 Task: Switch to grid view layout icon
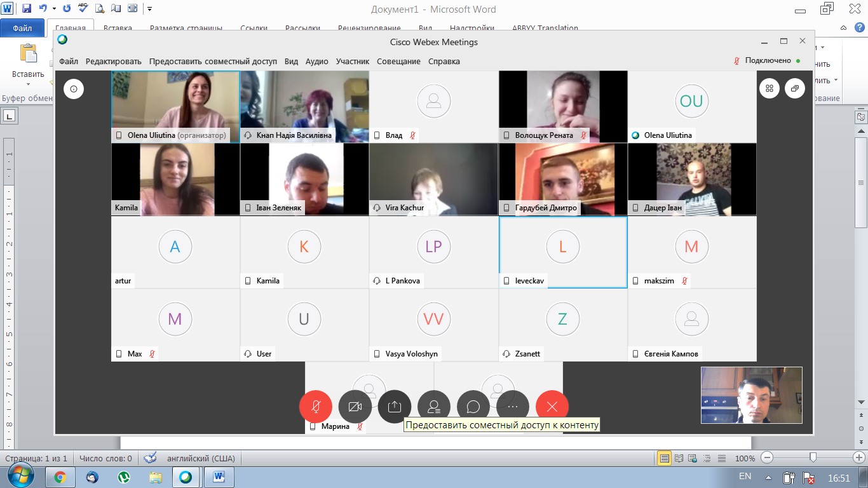click(770, 89)
